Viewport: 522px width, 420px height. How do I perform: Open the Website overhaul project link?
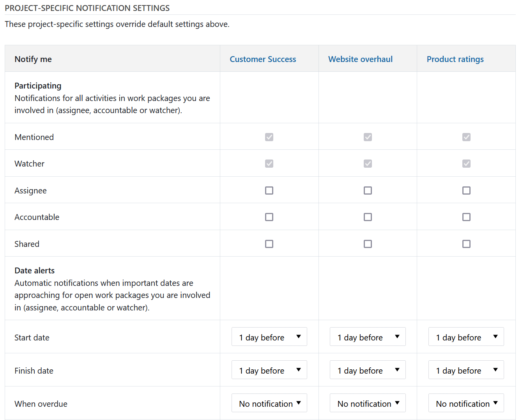(x=360, y=59)
